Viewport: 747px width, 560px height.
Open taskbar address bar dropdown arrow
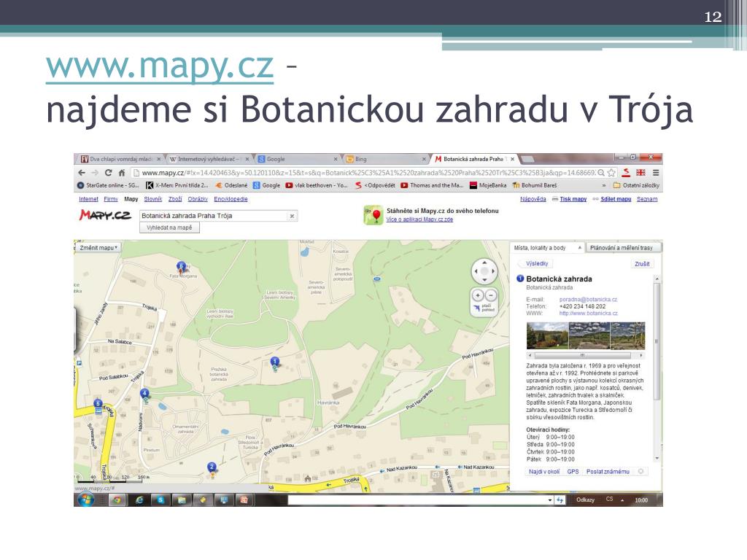[x=550, y=500]
